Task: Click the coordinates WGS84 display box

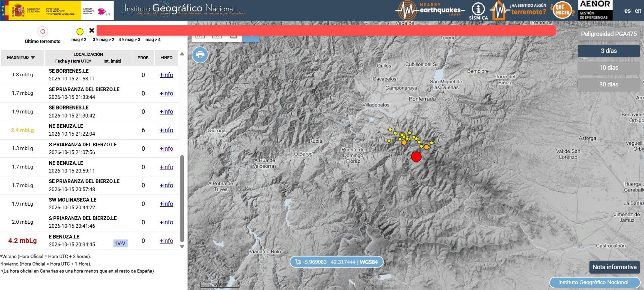Action: click(x=336, y=262)
